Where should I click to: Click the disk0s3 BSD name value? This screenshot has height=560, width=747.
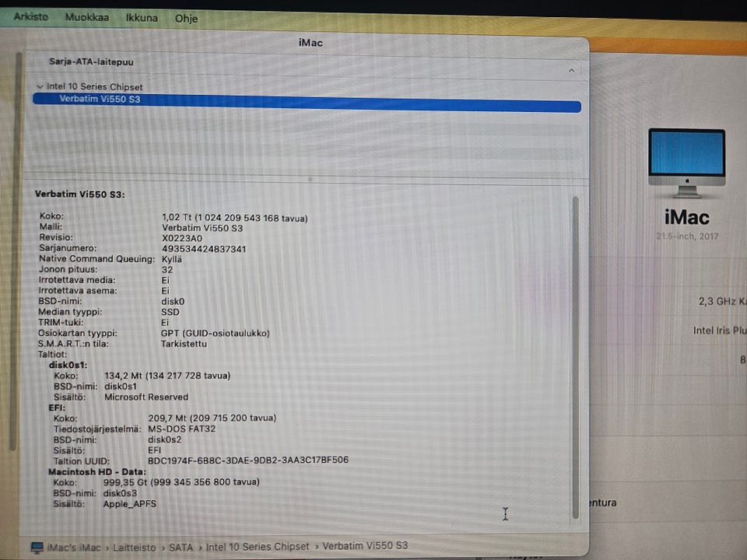(x=120, y=493)
